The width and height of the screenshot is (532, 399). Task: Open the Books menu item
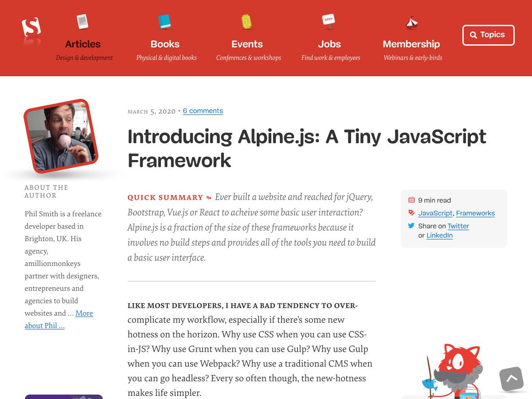coord(165,44)
